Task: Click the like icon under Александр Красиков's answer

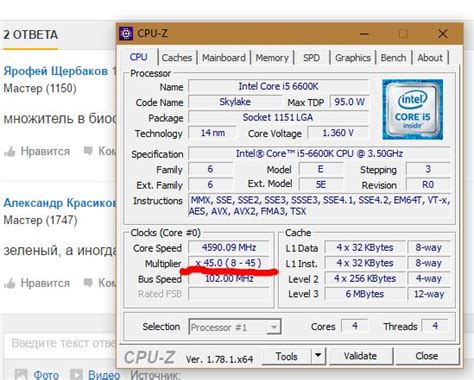Action: 10,283
